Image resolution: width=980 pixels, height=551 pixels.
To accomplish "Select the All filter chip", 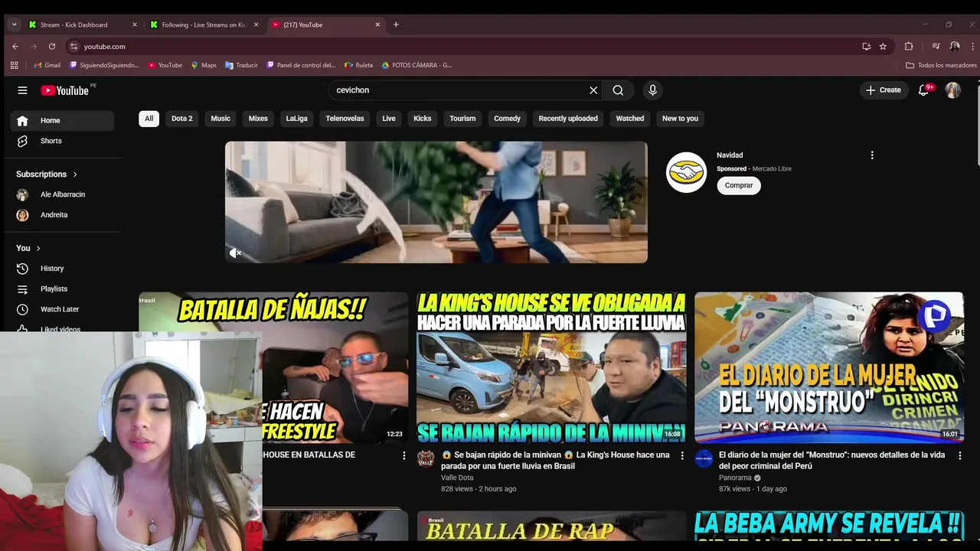I will click(149, 119).
